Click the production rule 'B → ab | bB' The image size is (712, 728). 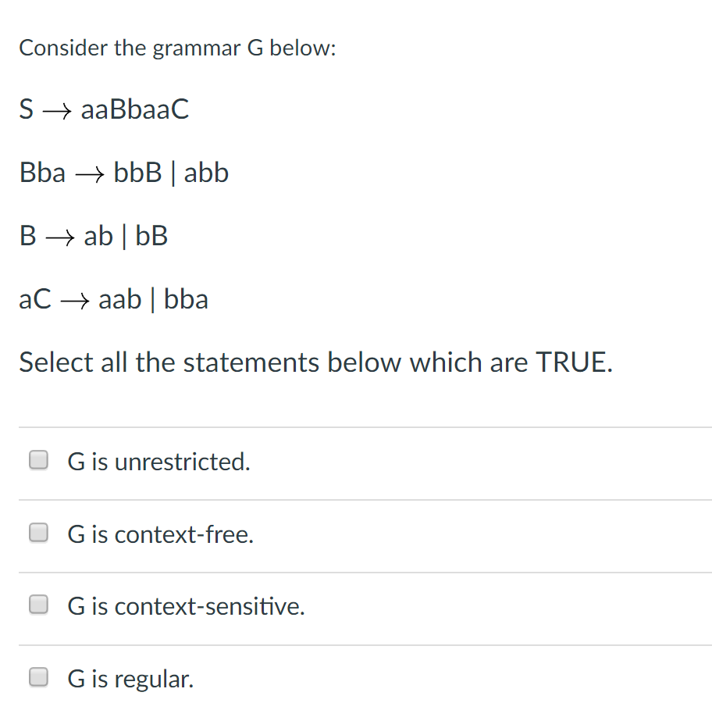(93, 235)
